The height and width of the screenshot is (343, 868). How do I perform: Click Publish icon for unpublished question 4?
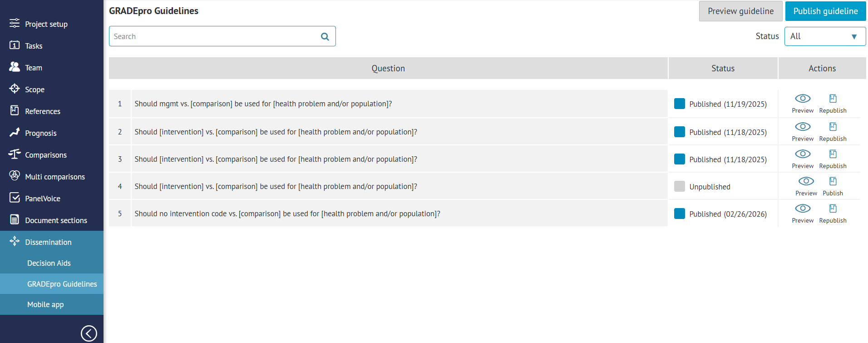(833, 181)
